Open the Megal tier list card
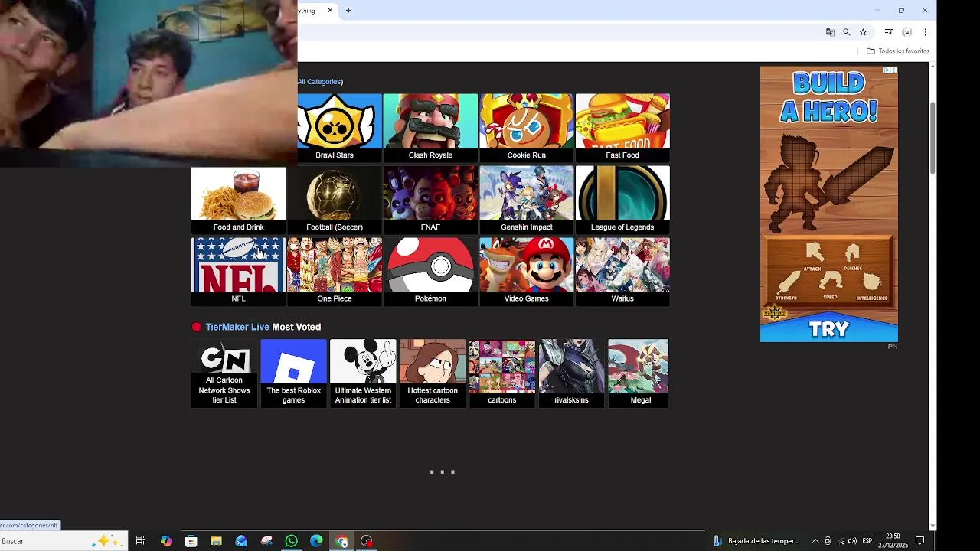The height and width of the screenshot is (551, 980). click(639, 373)
